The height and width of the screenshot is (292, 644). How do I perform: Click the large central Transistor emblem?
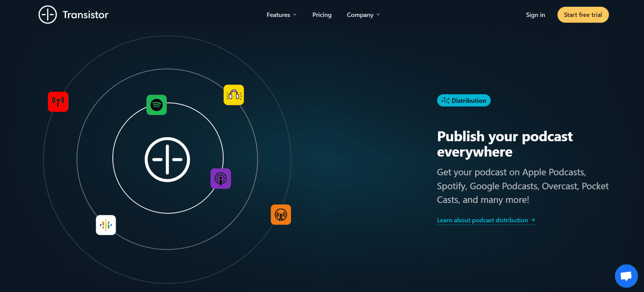coord(167,160)
